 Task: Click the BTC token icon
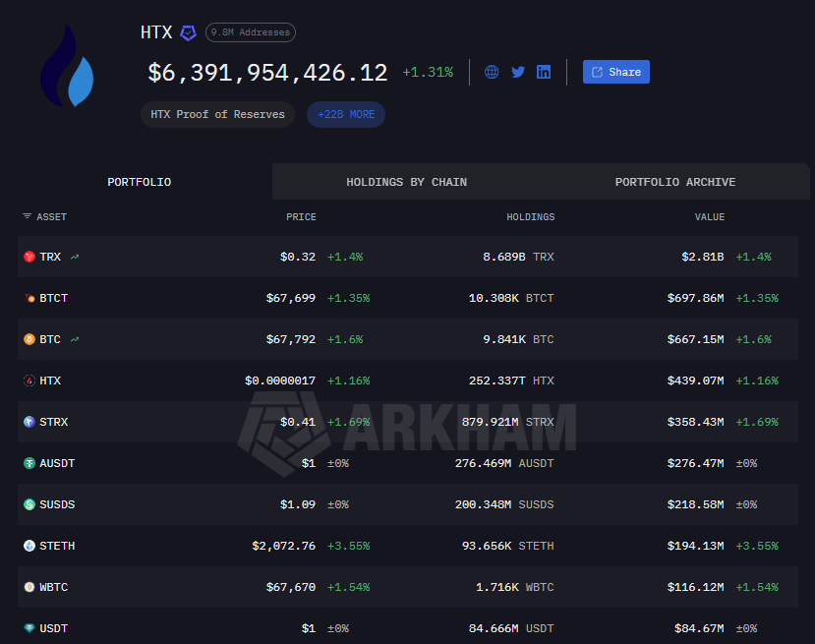[29, 339]
